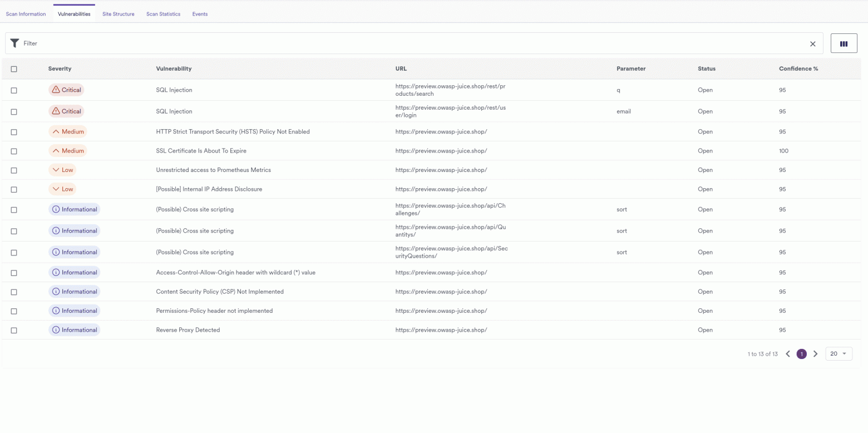
Task: Sort by the URL column header
Action: click(401, 69)
